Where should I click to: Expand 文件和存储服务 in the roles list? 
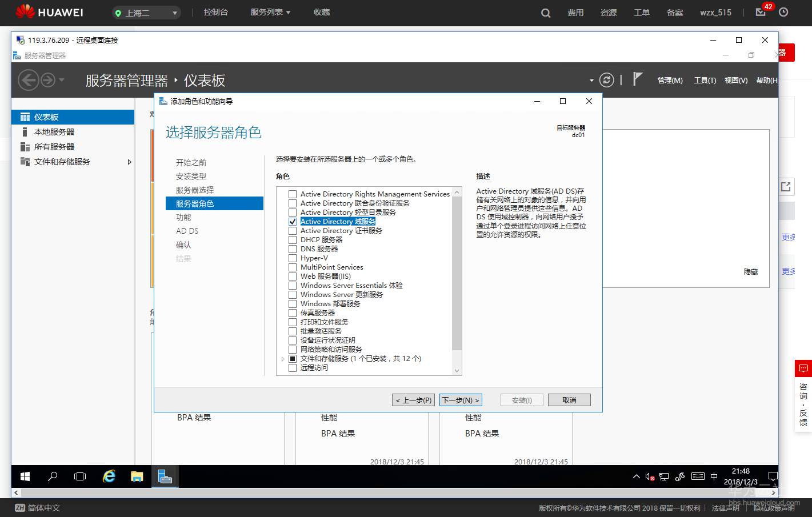pos(282,358)
